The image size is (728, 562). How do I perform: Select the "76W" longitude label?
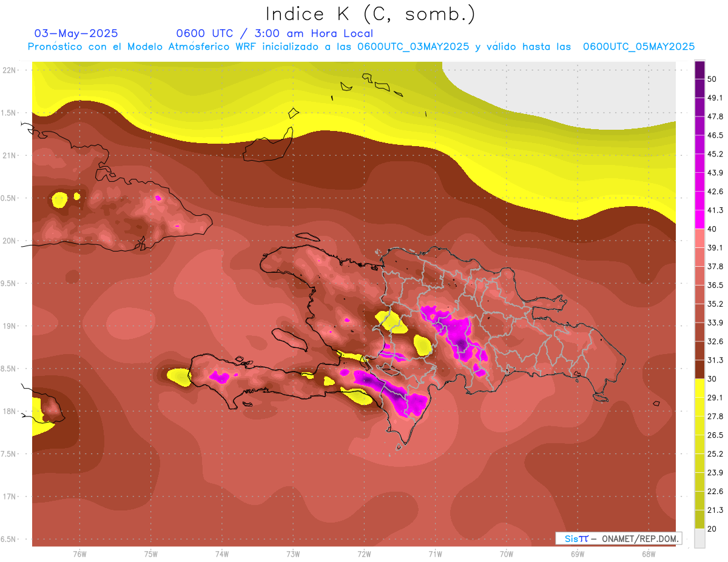coord(79,554)
